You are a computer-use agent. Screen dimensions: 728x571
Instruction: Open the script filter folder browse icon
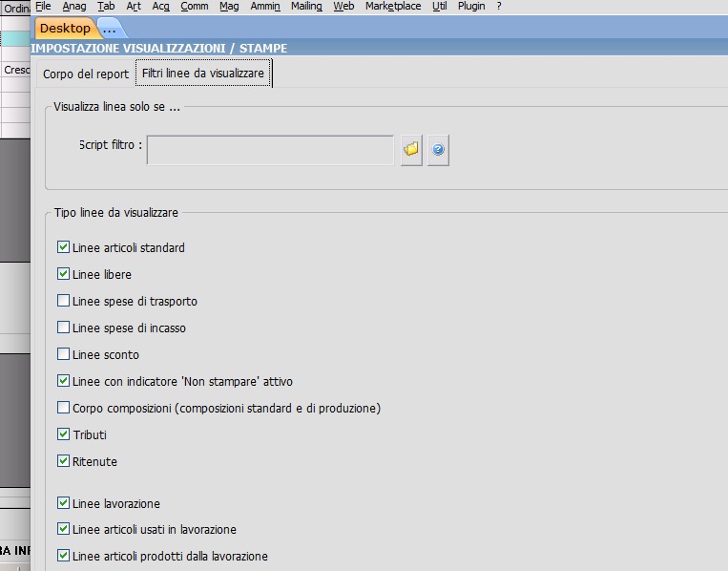tap(411, 150)
